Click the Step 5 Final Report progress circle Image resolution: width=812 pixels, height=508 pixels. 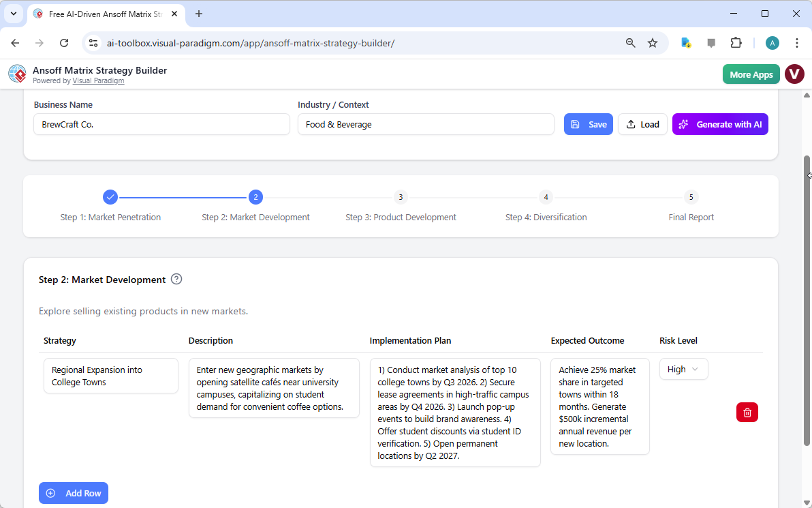coord(691,196)
